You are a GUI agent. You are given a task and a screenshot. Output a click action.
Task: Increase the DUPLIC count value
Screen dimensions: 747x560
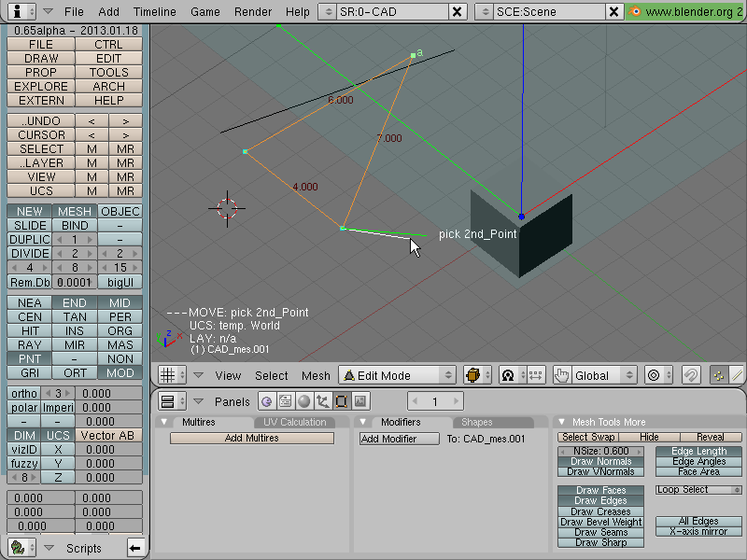point(90,239)
